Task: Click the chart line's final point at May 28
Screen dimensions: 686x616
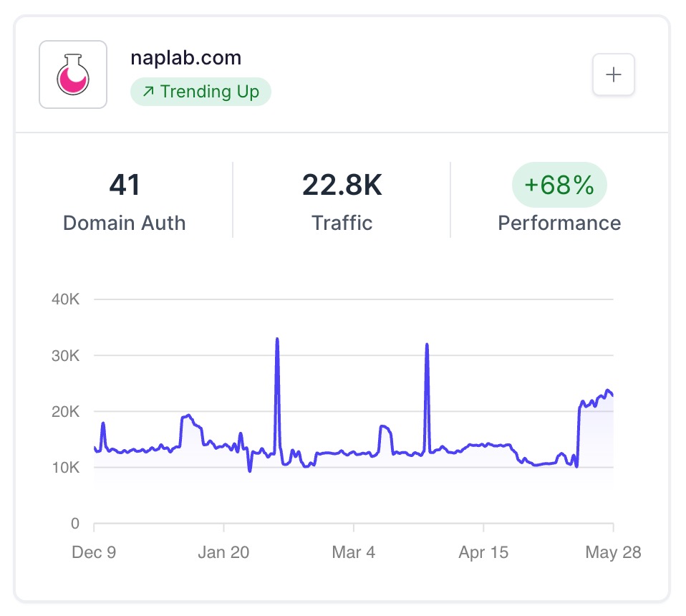Action: point(612,395)
